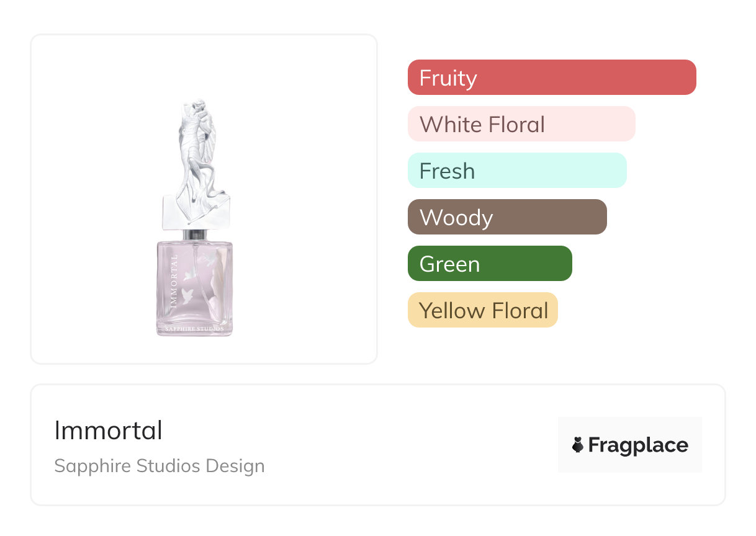
Task: Click the Fragplace bottle logo icon
Action: tap(578, 445)
